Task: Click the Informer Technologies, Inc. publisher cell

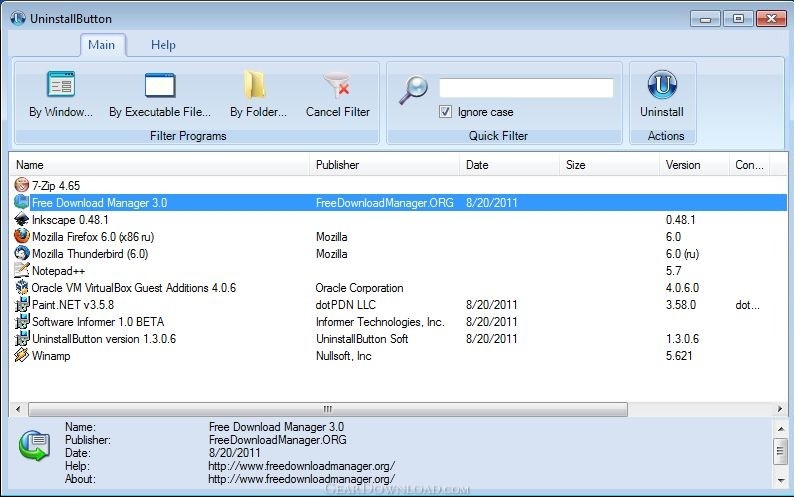Action: (x=380, y=322)
